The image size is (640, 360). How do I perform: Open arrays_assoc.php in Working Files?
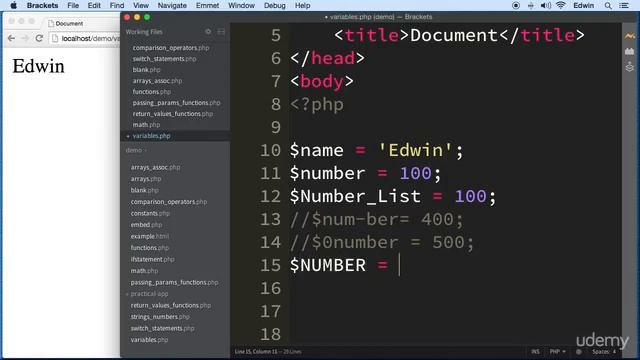(x=157, y=81)
